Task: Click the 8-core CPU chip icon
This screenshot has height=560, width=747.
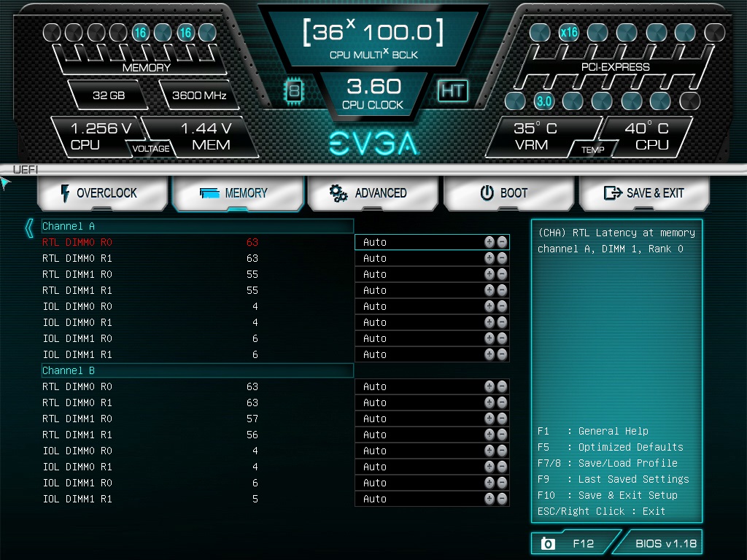Action: 294,90
